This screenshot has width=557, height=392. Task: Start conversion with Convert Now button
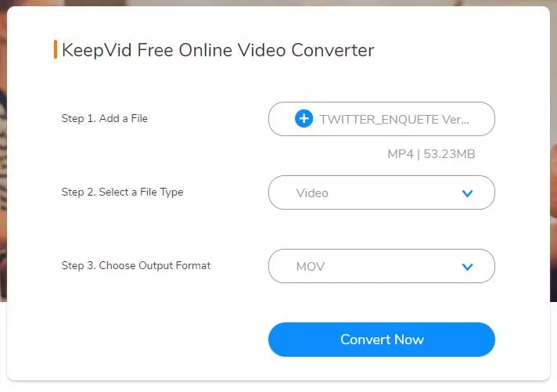click(382, 340)
